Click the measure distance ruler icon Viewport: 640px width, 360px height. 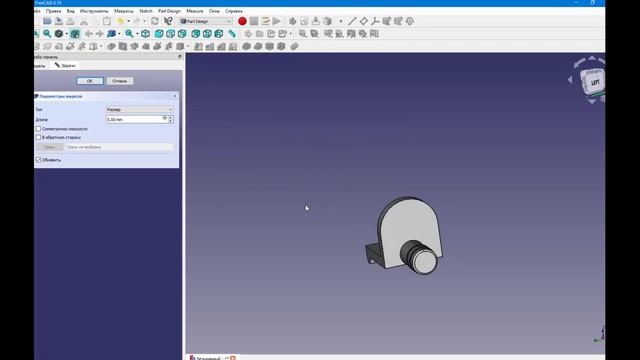(232, 34)
